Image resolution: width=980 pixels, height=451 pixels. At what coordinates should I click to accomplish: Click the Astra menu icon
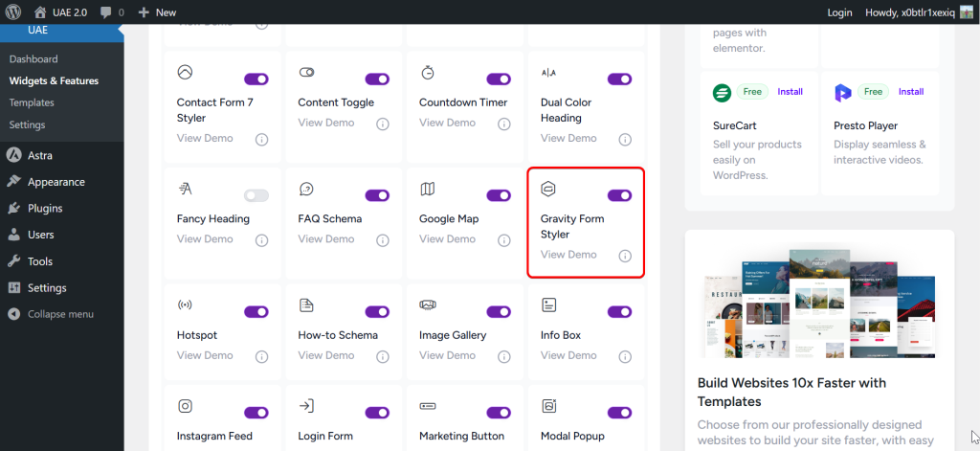(13, 155)
